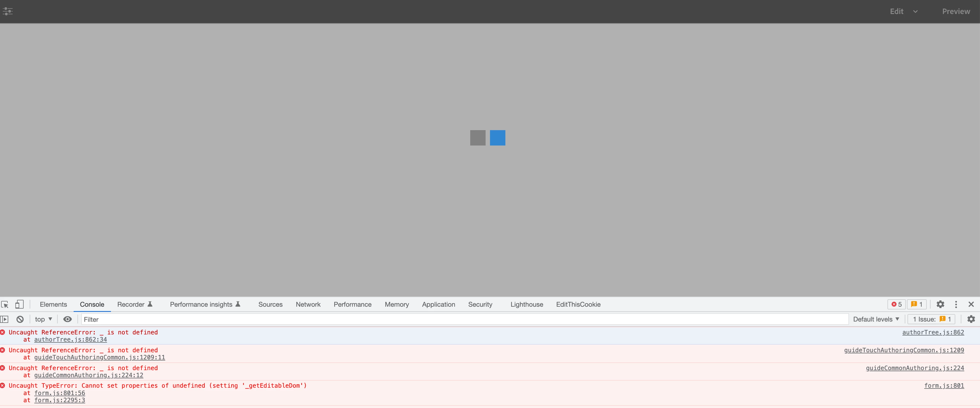Viewport: 980px width, 408px height.
Task: Click the eye live expression icon
Action: coord(67,319)
